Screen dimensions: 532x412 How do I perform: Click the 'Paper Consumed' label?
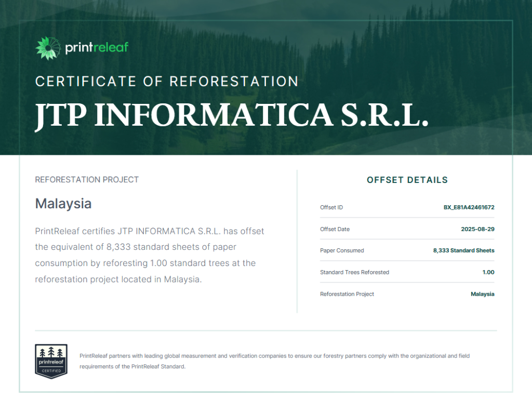point(342,250)
